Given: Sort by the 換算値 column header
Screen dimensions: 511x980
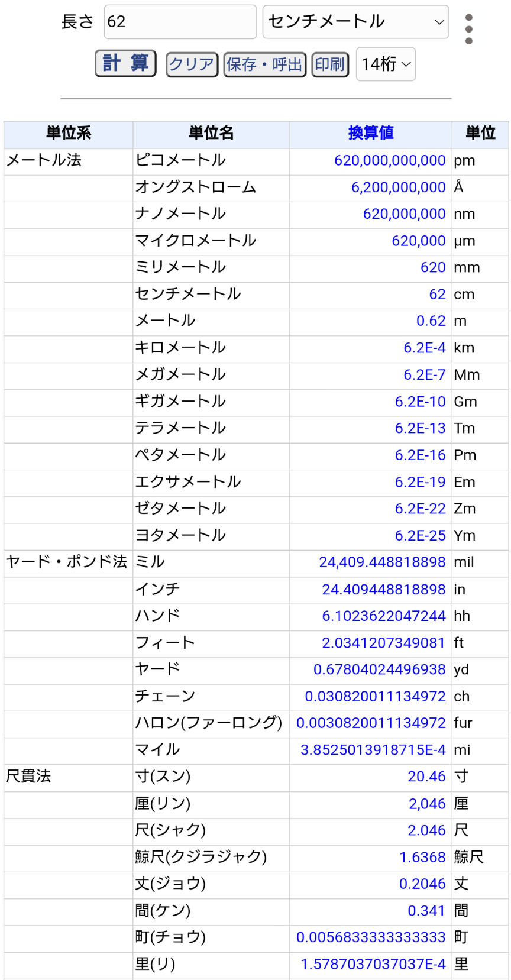Looking at the screenshot, I should click(370, 133).
